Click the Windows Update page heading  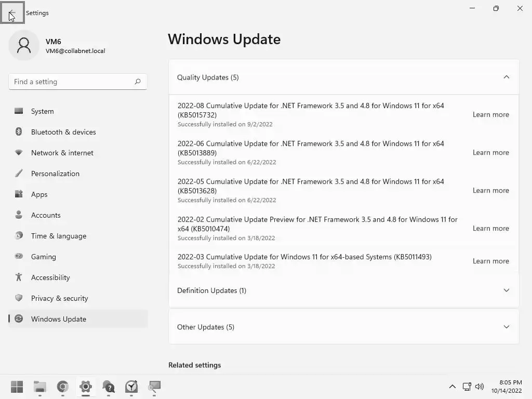pos(224,39)
